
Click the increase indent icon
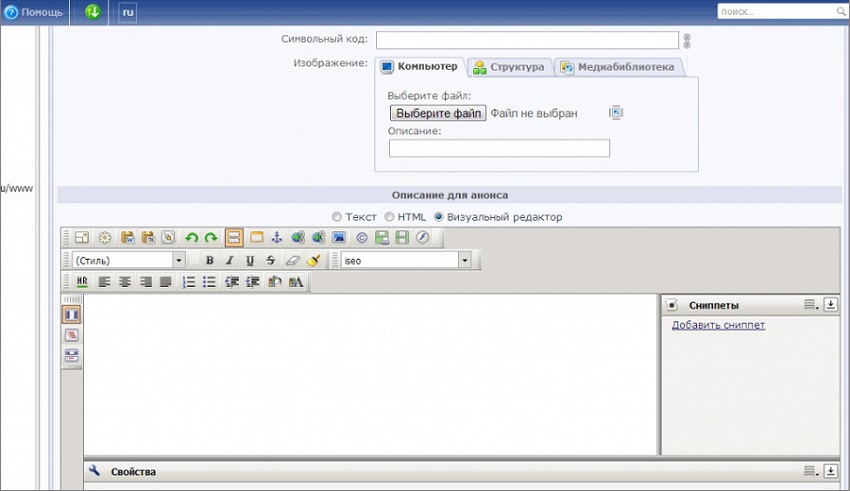point(253,282)
